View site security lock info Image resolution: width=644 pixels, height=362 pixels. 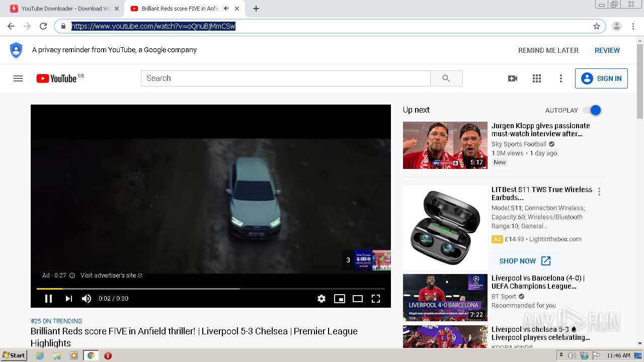click(x=63, y=26)
